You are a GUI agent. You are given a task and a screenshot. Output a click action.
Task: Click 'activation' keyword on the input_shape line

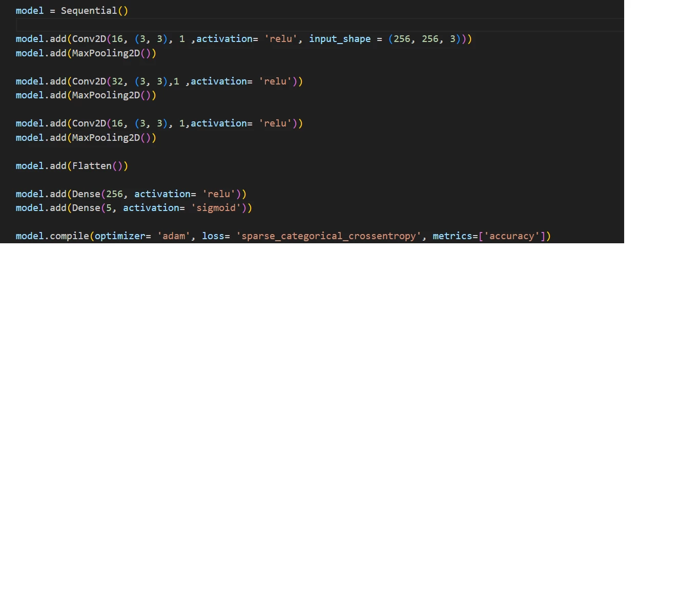click(224, 39)
